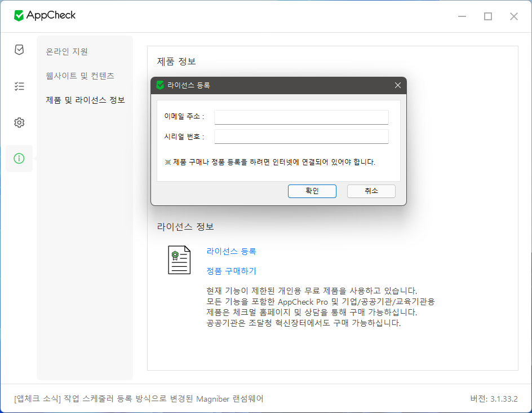Select 제품 및 라이선스 정보 menu item
The width and height of the screenshot is (532, 413).
point(85,100)
